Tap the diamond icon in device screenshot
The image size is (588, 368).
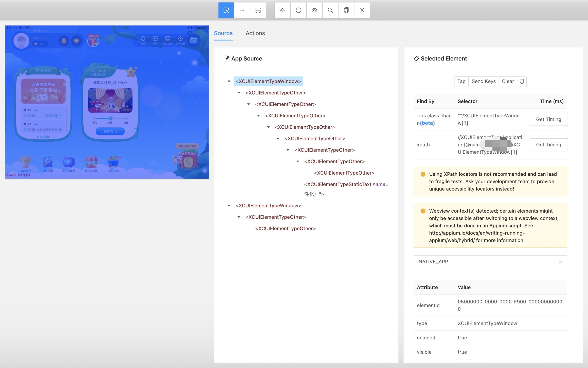click(76, 41)
